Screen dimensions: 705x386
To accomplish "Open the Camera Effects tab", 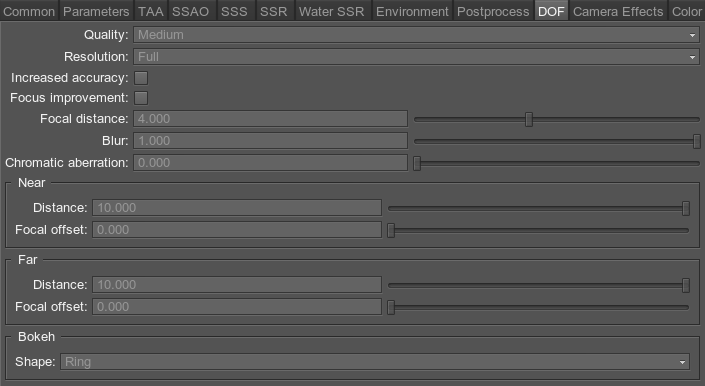I will tap(618, 11).
